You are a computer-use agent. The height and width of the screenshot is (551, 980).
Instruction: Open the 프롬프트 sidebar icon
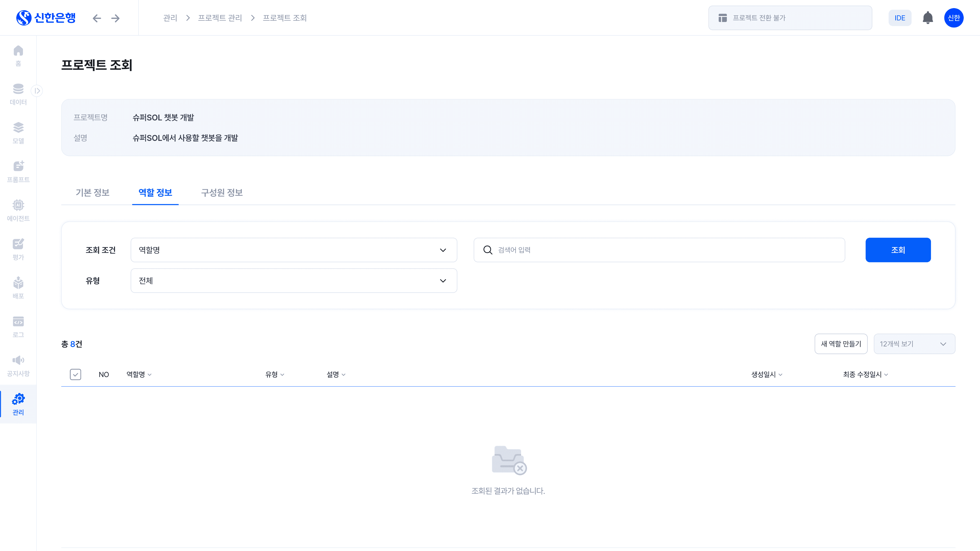click(18, 171)
